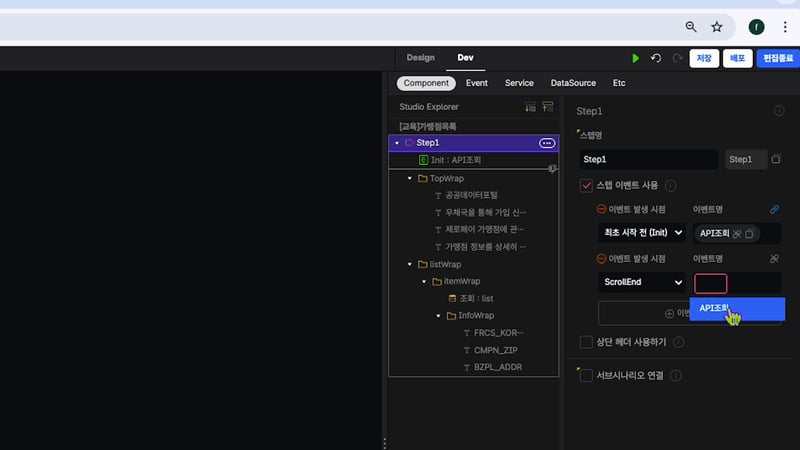Open the browser profile avatar
The width and height of the screenshot is (800, 450).
pos(756,27)
